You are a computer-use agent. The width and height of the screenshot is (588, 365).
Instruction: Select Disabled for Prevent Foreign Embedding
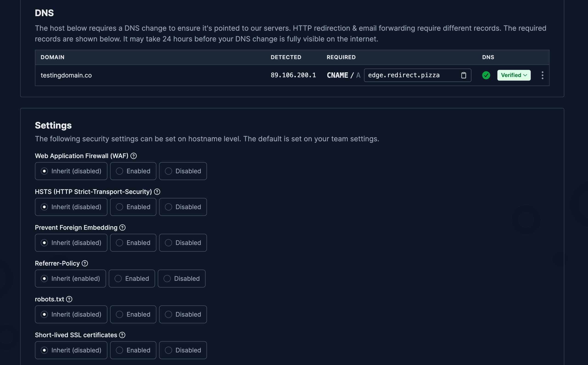coord(183,243)
